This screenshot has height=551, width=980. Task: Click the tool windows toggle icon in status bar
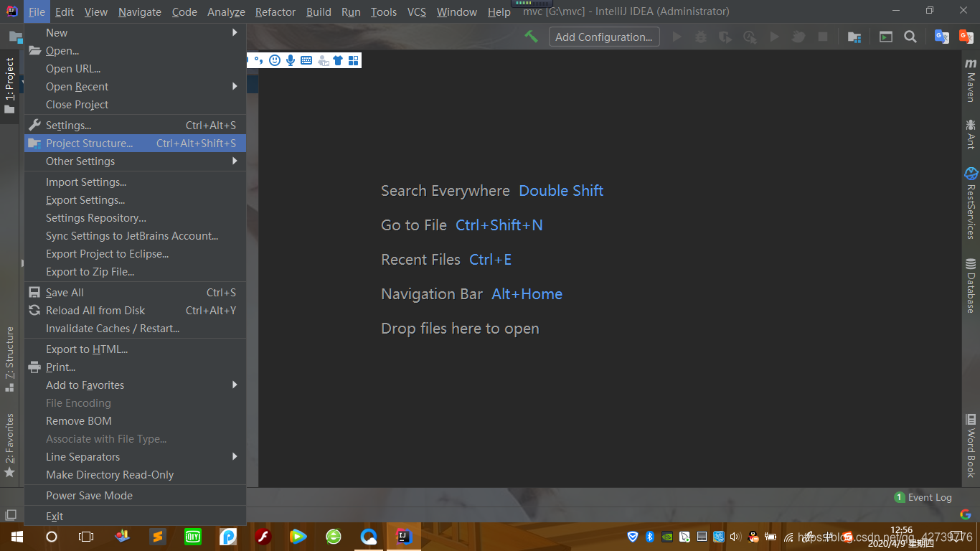(11, 515)
